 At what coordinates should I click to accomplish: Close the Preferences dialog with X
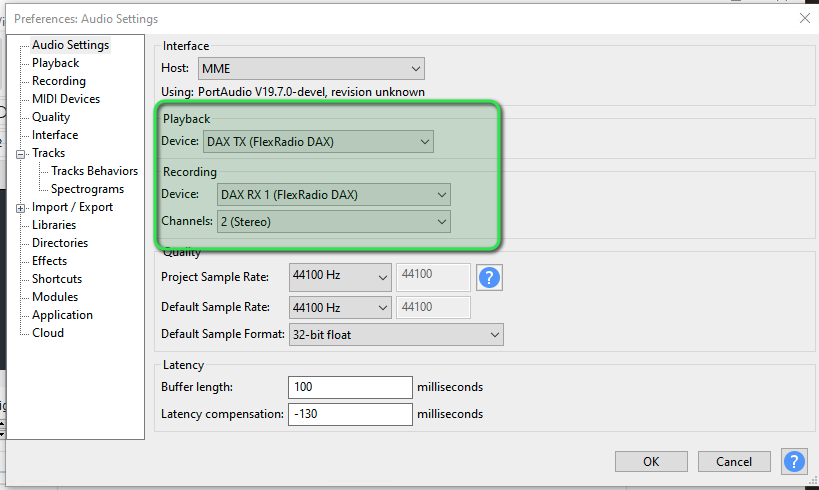[x=805, y=18]
